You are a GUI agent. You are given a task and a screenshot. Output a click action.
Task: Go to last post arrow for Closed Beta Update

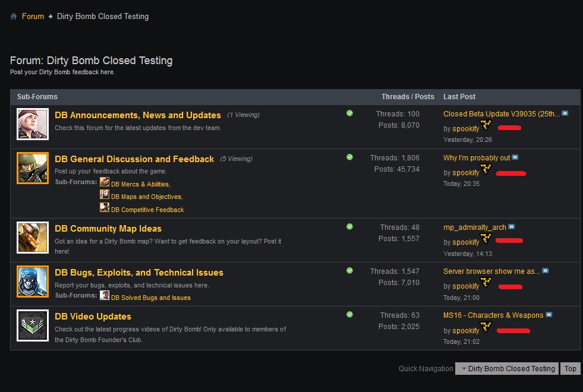pos(565,113)
